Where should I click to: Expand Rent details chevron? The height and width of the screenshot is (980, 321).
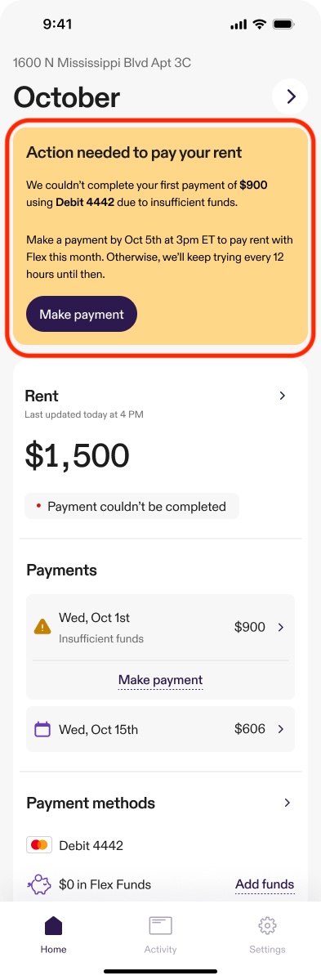click(283, 396)
